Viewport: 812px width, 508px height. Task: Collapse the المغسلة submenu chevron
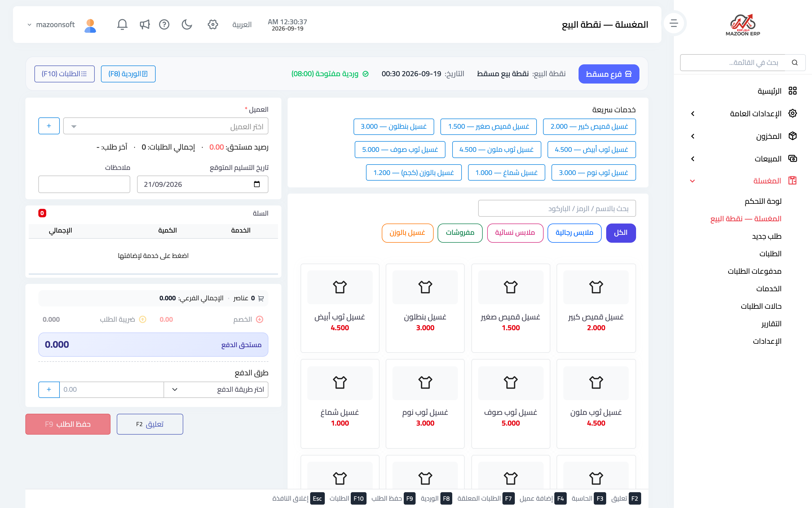[x=692, y=181]
